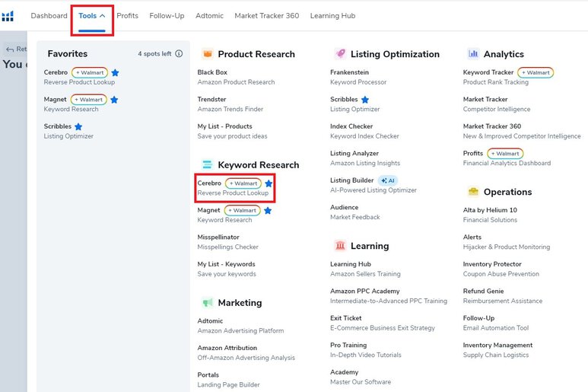Unfavorite Scribbles star in Favorites panel
The height and width of the screenshot is (392, 588).
pyautogui.click(x=78, y=126)
